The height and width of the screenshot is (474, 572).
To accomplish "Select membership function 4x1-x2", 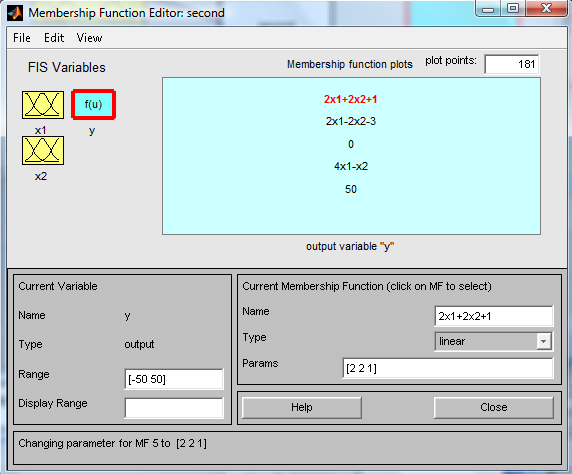I will 351,166.
